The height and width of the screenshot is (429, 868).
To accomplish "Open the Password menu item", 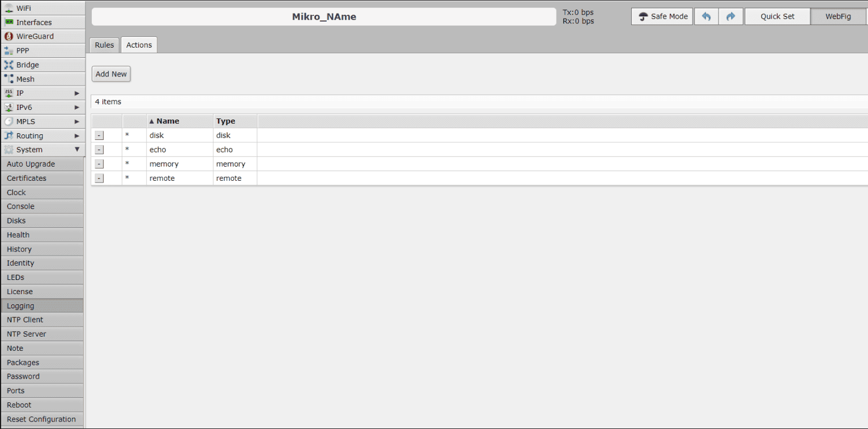I will click(42, 376).
